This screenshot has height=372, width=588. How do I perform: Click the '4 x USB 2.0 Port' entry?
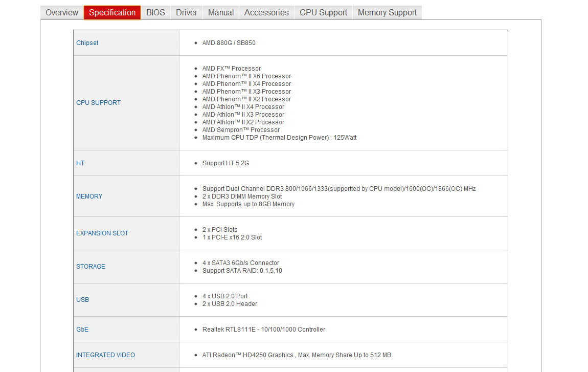click(225, 296)
